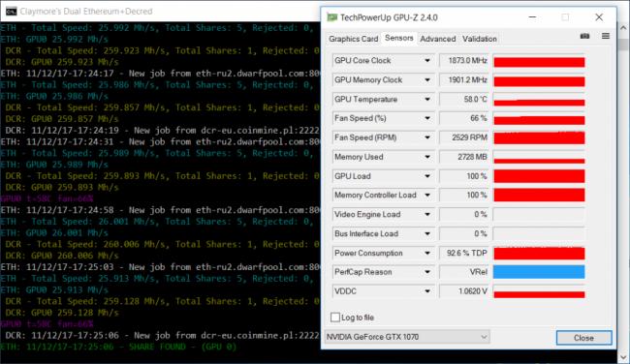Expand the Memory Used sensor dropdown

(427, 157)
